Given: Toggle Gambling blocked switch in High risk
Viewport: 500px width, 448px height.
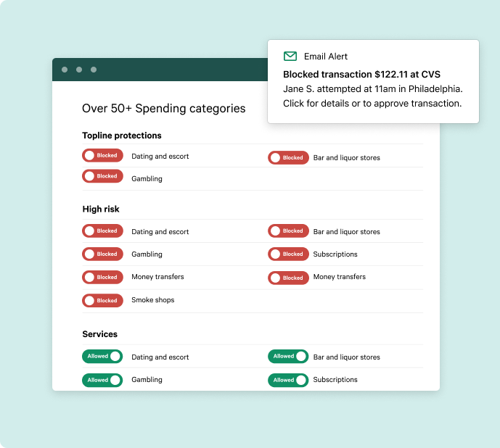Looking at the screenshot, I should 102,254.
